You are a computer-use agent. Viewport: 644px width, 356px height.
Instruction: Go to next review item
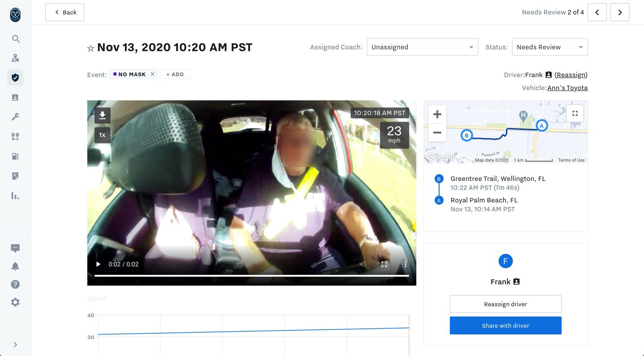pyautogui.click(x=620, y=13)
